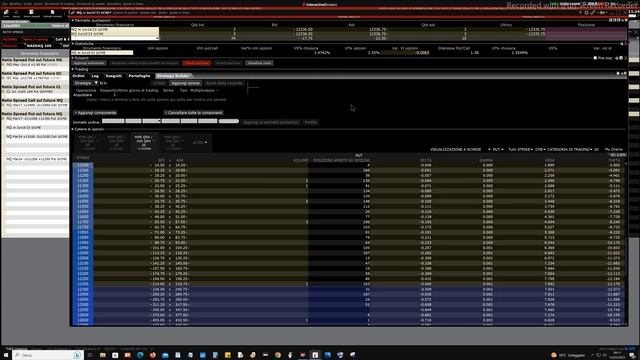
Task: Click the Windows taskbar search box
Action: (x=47, y=355)
